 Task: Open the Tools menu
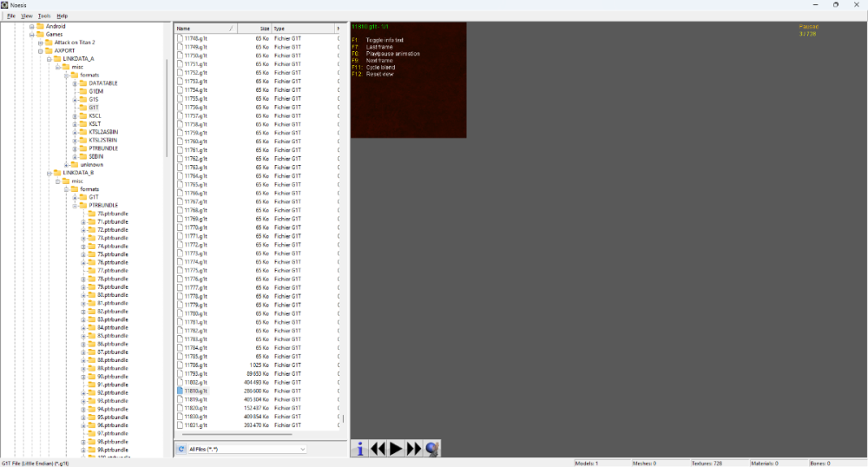pyautogui.click(x=44, y=16)
